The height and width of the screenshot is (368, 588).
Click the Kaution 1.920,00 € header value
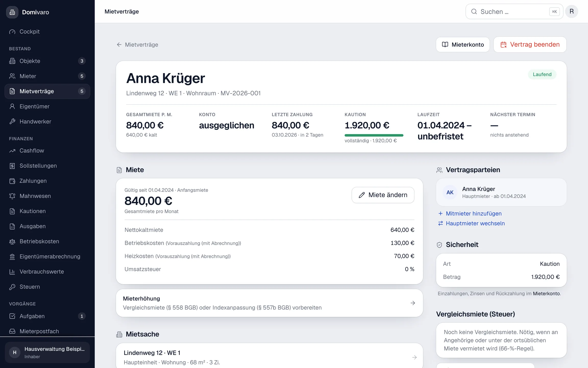click(x=367, y=125)
